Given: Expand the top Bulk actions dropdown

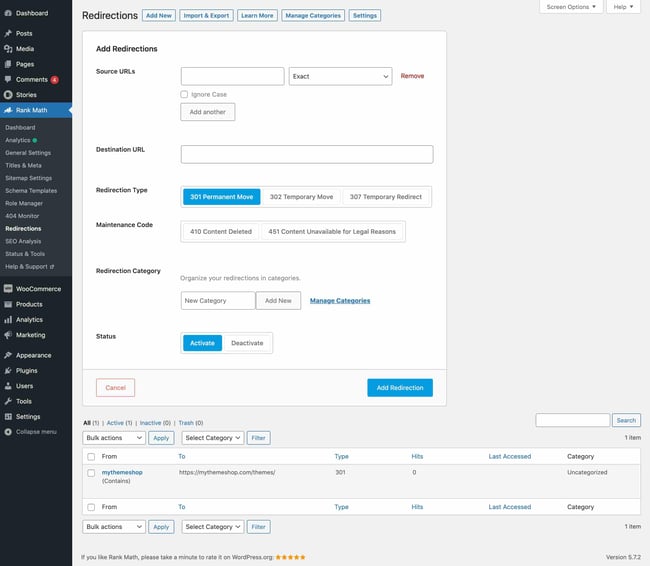Looking at the screenshot, I should pos(113,438).
